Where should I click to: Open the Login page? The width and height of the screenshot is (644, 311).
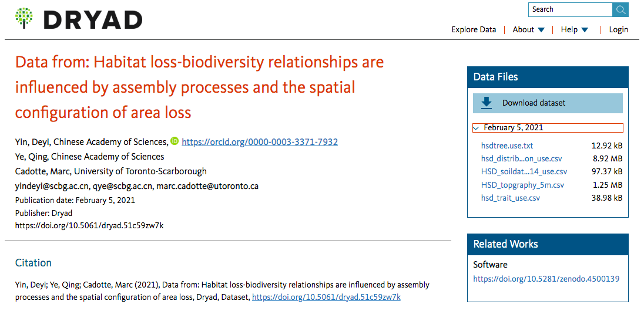point(618,30)
